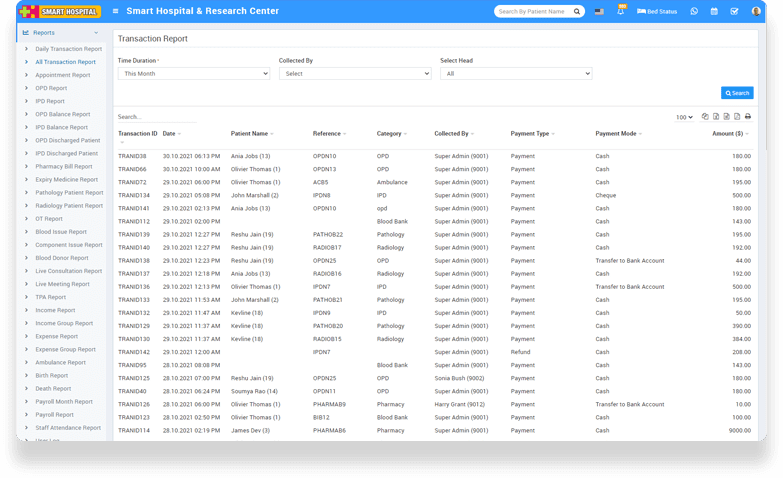Click the Bed Status link
Screen dimensions: 783x478
click(655, 11)
